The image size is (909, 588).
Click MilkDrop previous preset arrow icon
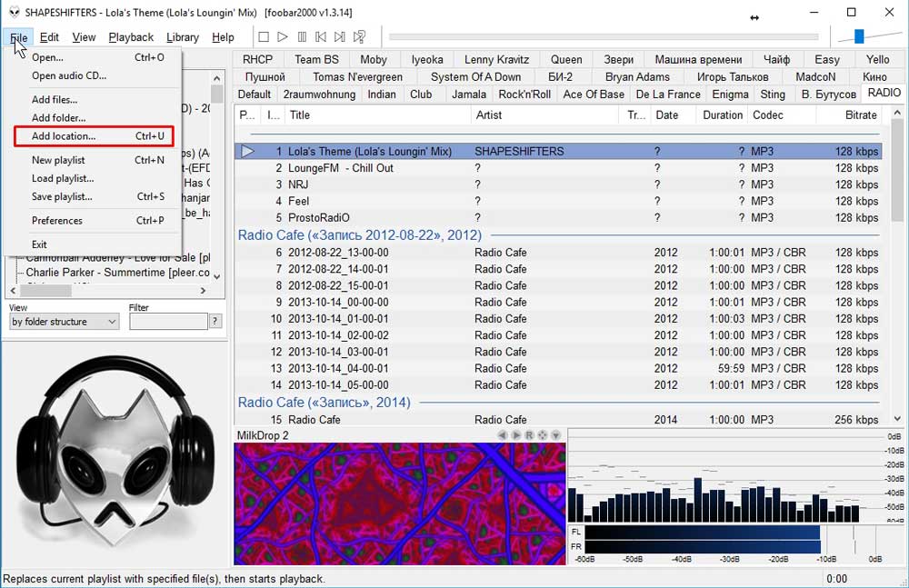pos(502,435)
